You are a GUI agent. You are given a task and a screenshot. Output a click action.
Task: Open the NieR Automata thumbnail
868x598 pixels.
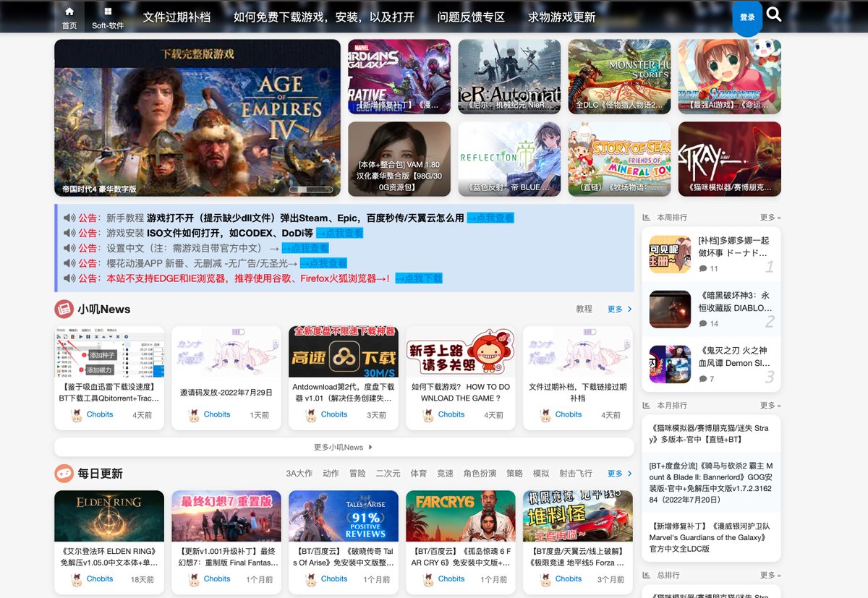pyautogui.click(x=509, y=77)
